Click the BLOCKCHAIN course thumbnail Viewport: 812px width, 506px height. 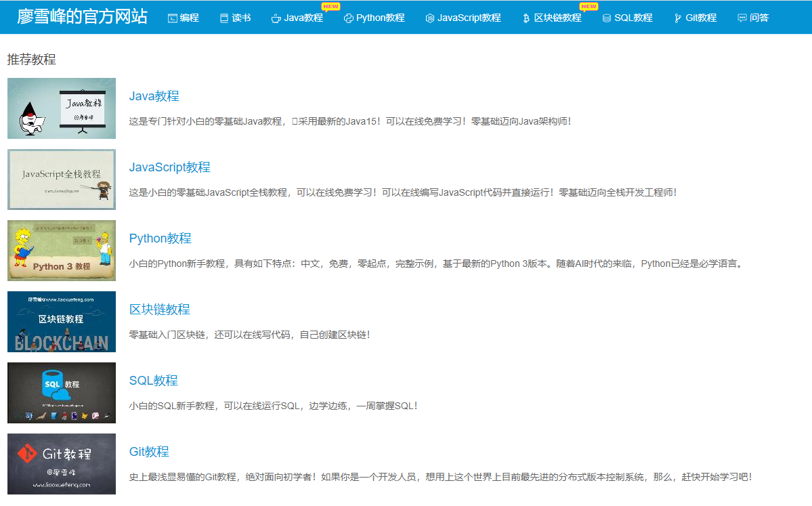(61, 322)
